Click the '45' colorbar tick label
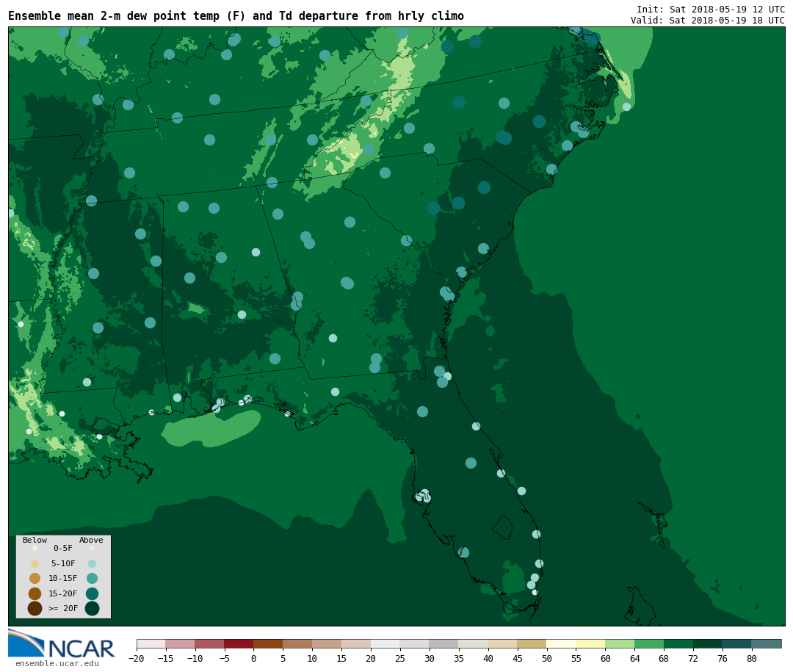 point(518,658)
